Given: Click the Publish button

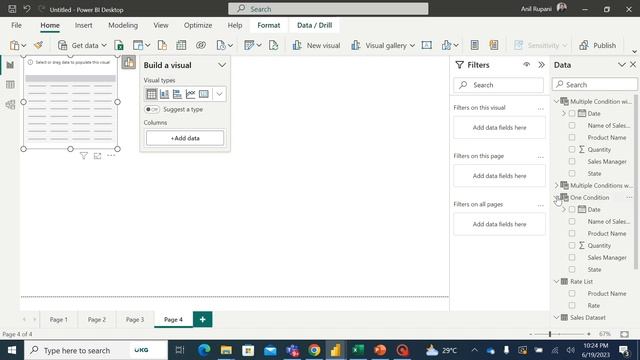Looking at the screenshot, I should point(598,45).
